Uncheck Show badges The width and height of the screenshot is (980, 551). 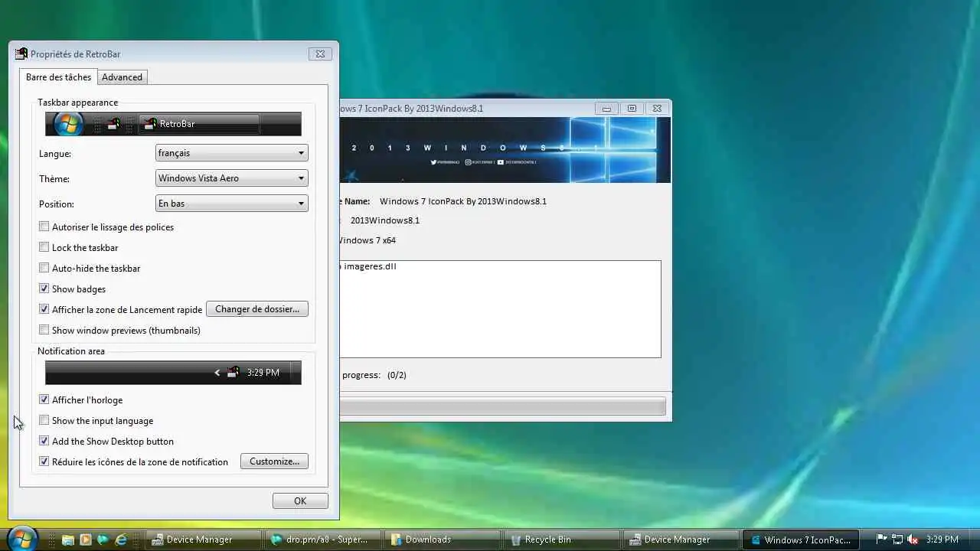pos(44,289)
